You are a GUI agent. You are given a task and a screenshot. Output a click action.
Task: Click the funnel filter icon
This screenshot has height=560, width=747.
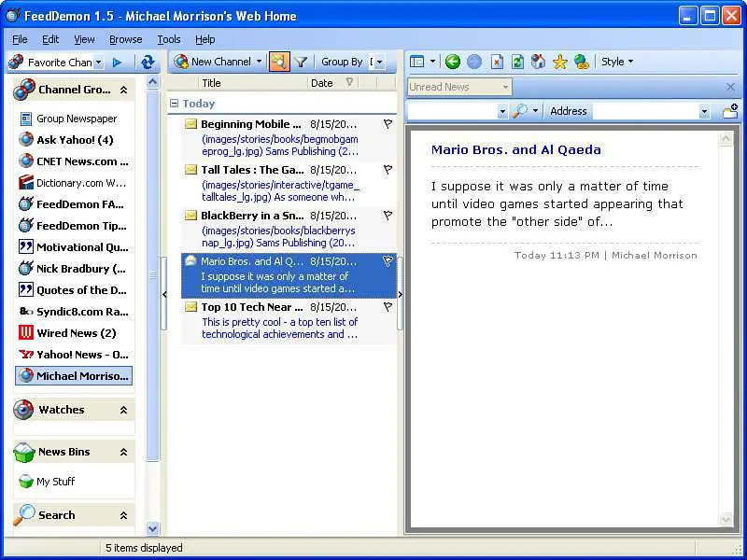[301, 62]
